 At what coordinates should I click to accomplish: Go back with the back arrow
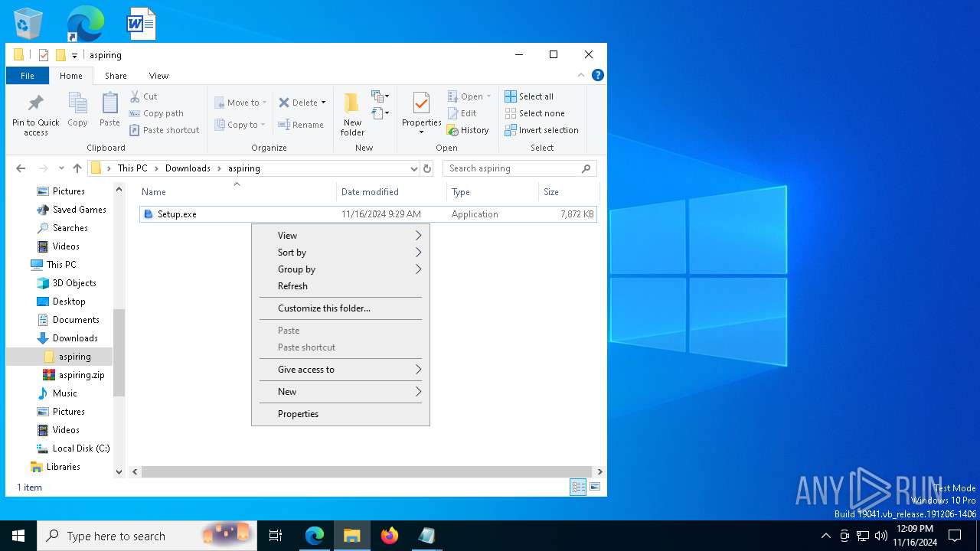pyautogui.click(x=21, y=168)
